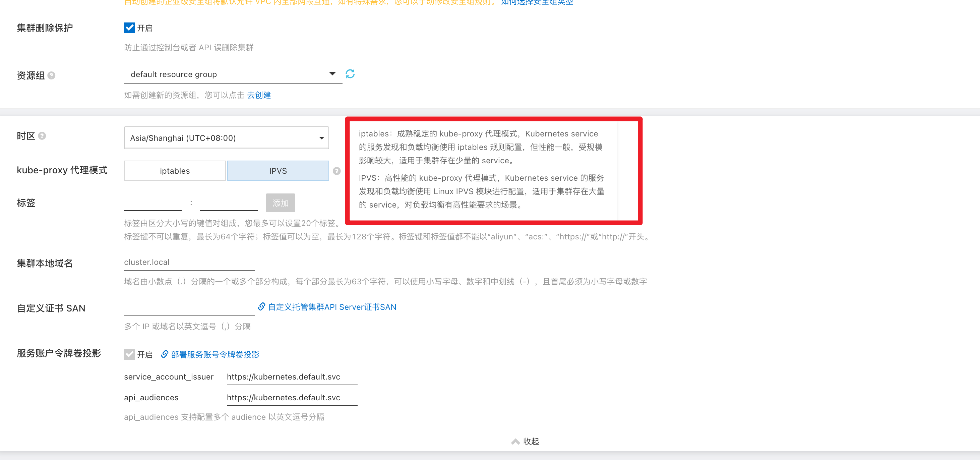The height and width of the screenshot is (460, 980).
Task: Click the up chevron icon beside 收起
Action: tap(515, 441)
